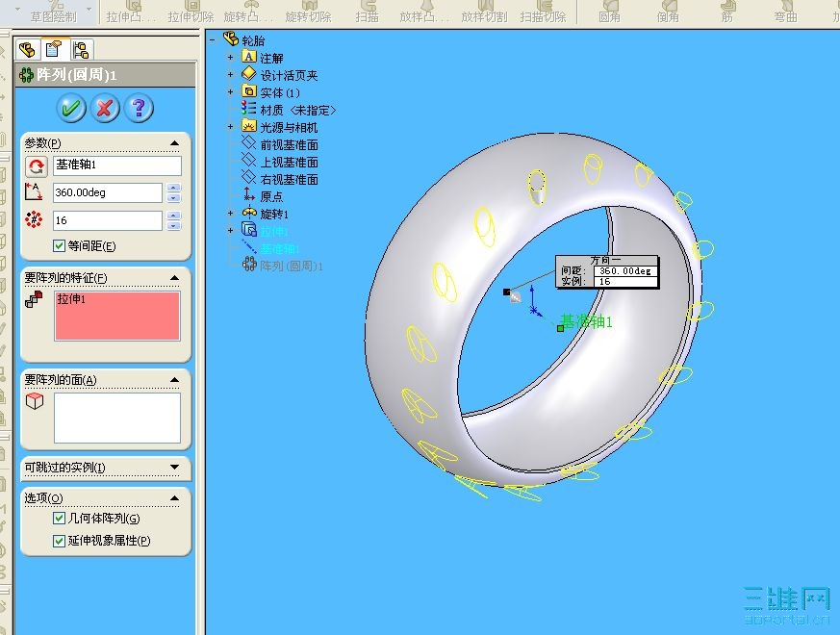This screenshot has width=840, height=635.
Task: Collapse the 要阵列的特征 section
Action: pyautogui.click(x=174, y=278)
